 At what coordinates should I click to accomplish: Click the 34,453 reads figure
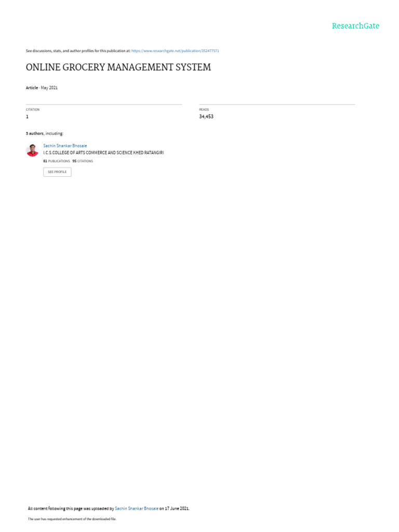click(x=206, y=116)
